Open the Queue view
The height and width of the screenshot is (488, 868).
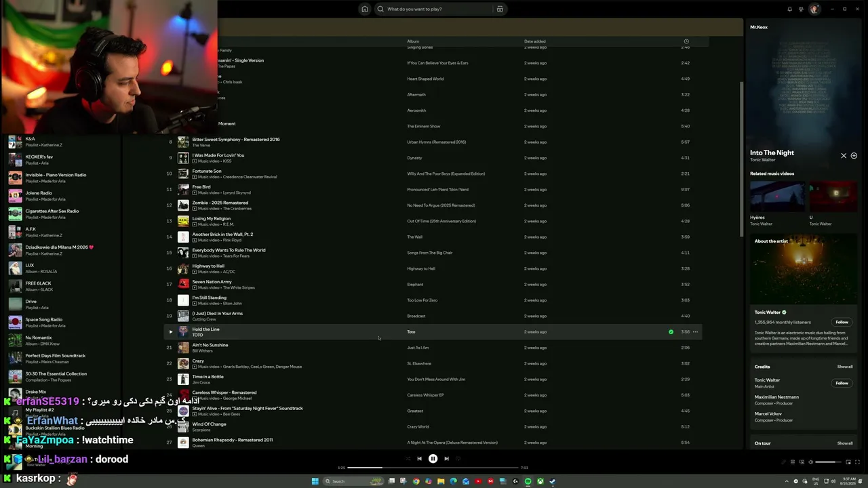click(792, 462)
